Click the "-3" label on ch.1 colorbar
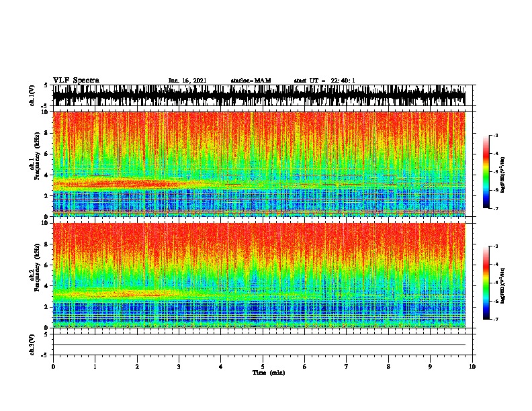Image resolution: width=532 pixels, height=411 pixels. 496,135
